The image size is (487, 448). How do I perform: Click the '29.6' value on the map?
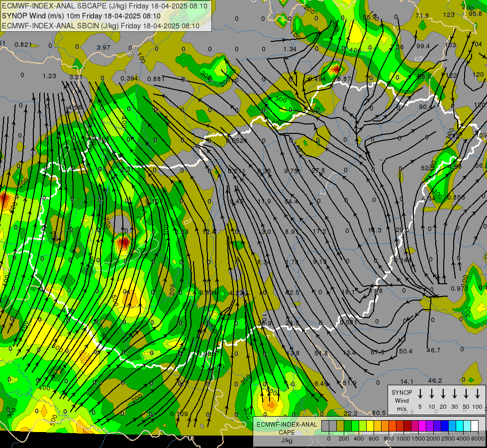click(x=402, y=230)
